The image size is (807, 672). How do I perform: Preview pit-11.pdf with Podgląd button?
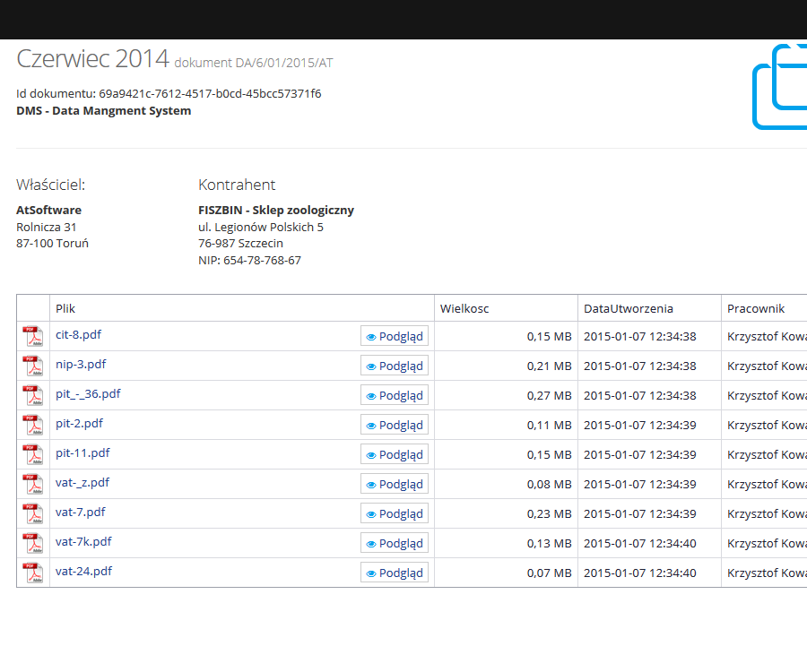395,454
